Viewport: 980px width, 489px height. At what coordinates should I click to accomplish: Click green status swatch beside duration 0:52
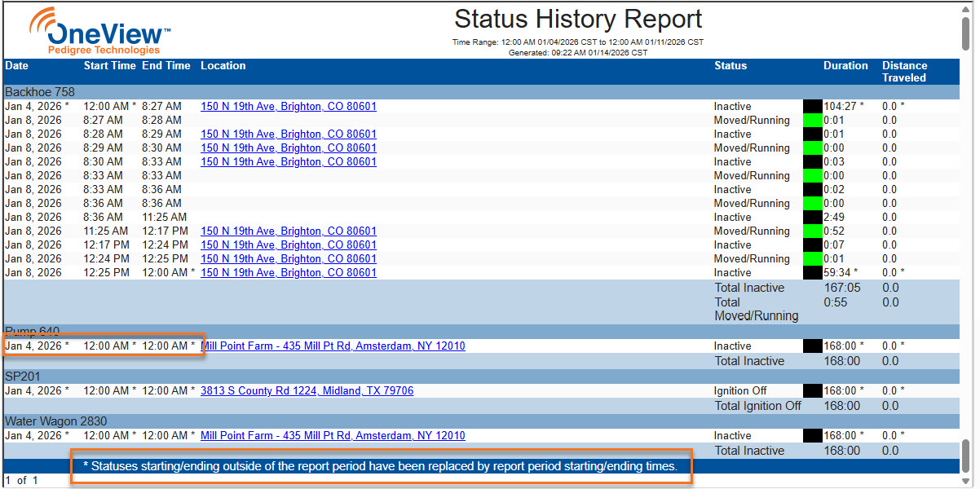click(813, 231)
